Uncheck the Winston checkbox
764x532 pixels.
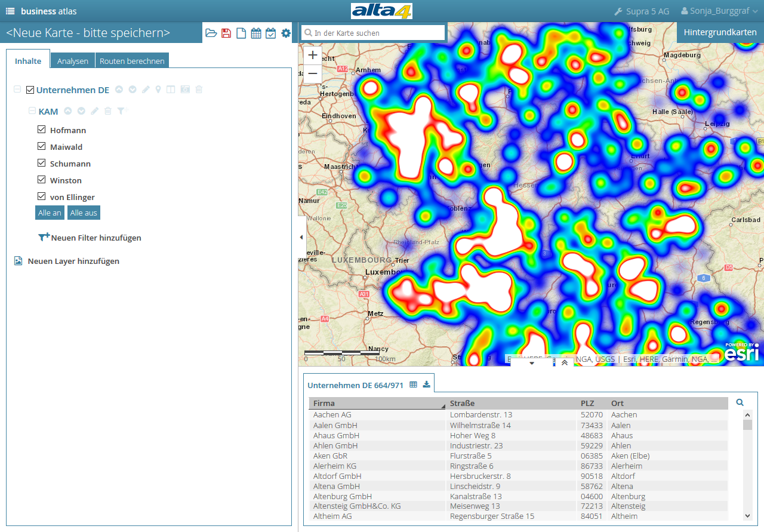point(41,180)
